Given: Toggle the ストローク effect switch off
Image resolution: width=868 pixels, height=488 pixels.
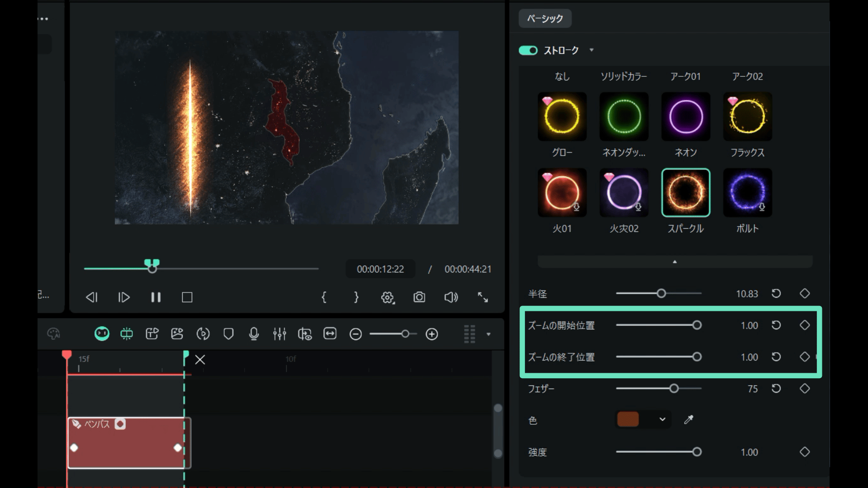Looking at the screenshot, I should click(528, 51).
